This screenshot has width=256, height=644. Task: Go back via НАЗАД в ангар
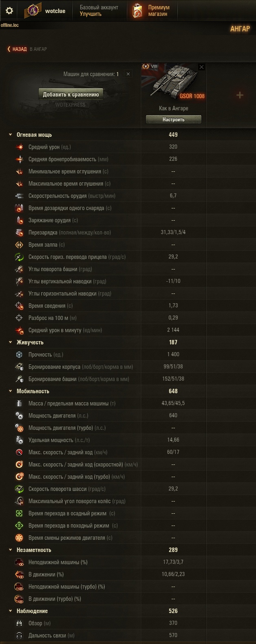[27, 49]
